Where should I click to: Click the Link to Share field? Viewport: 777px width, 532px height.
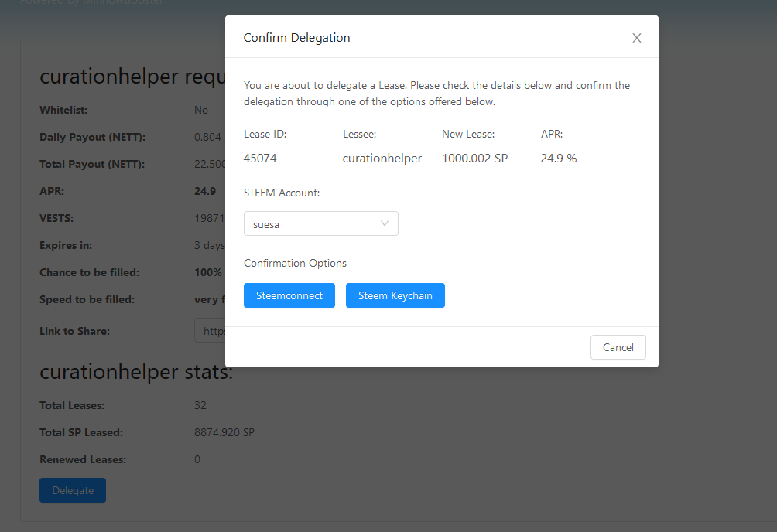(x=210, y=330)
